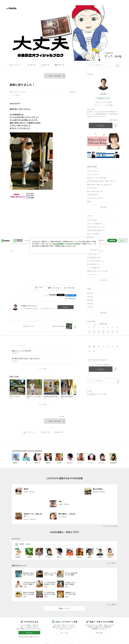Open theme コメントへの返信 (33)
Viewport: 129px width, 644px height.
click(95, 224)
